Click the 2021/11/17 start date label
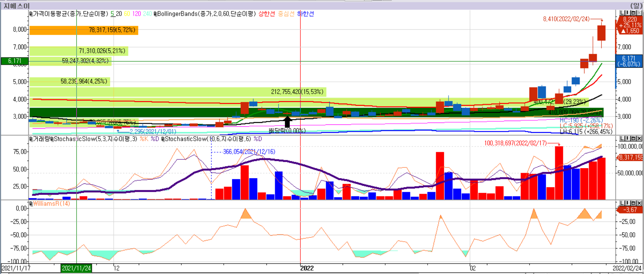Image resolution: width=644 pixels, height=274 pixels. 16,268
